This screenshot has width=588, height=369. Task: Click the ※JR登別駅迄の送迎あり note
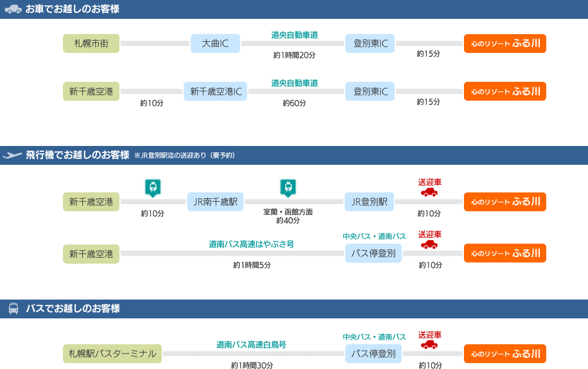pos(185,155)
